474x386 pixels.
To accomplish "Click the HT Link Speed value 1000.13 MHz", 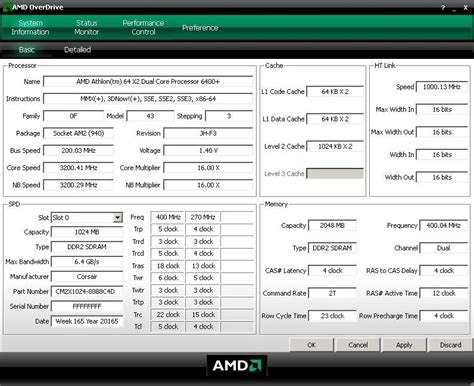I will [x=442, y=87].
